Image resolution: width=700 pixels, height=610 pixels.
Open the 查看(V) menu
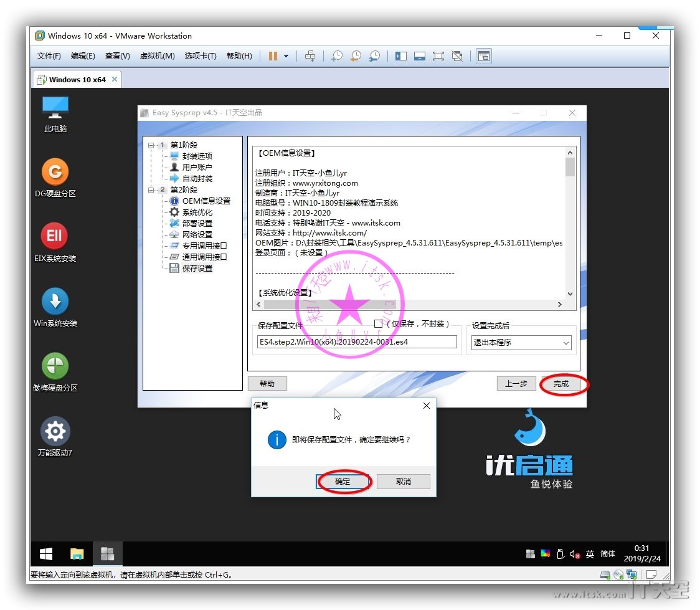118,56
